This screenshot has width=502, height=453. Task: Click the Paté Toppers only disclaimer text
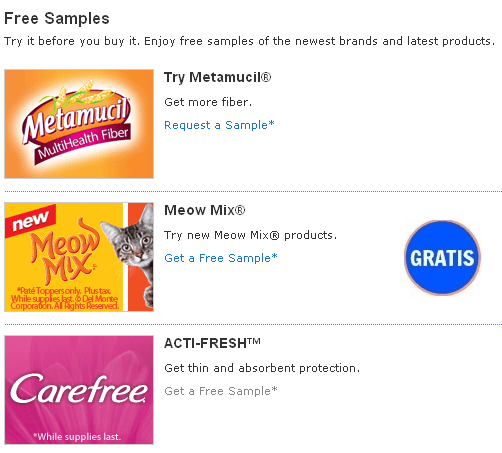(x=64, y=298)
